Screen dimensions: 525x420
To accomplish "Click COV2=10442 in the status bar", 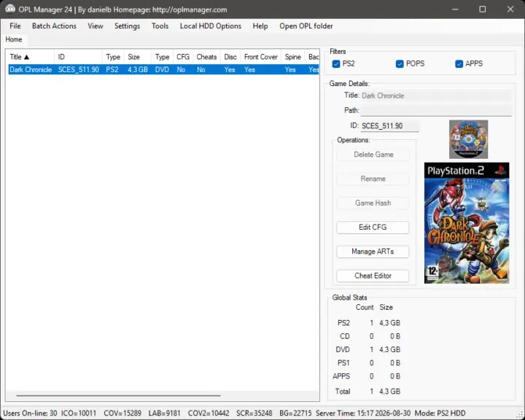I will [x=209, y=413].
